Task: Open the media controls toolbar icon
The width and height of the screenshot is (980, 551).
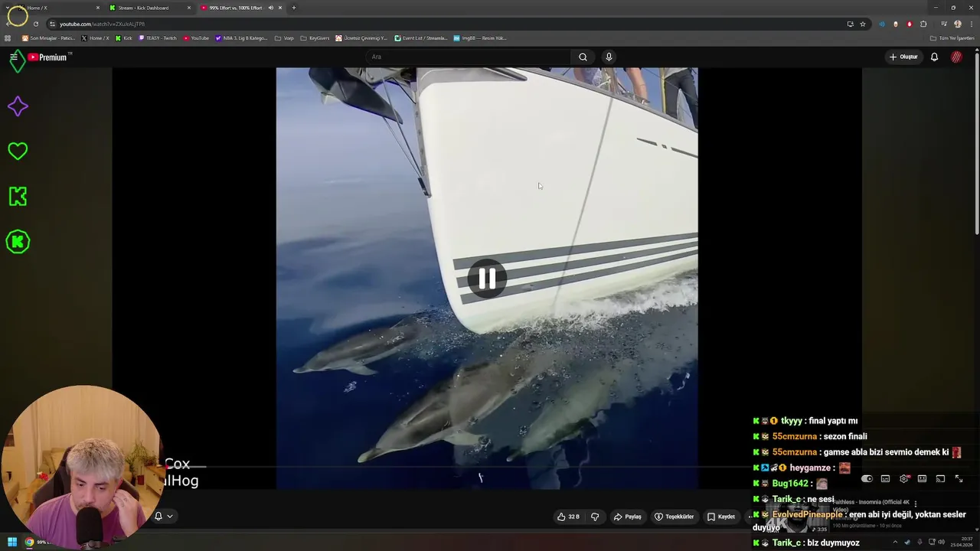Action: point(944,24)
